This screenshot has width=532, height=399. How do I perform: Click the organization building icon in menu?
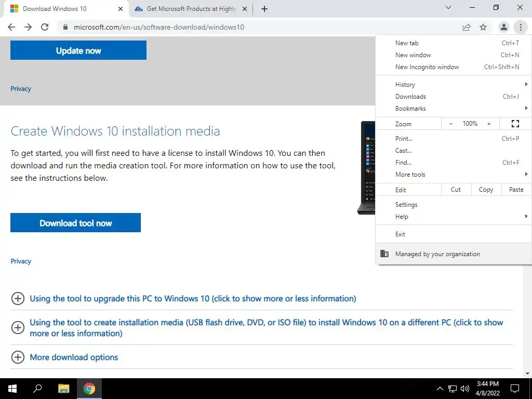pyautogui.click(x=384, y=254)
